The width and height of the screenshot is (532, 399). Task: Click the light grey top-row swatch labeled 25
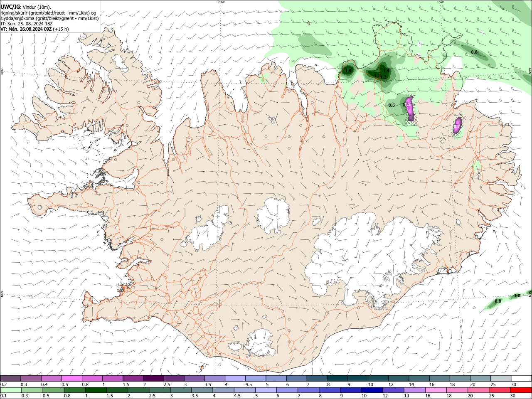[x=500, y=379]
